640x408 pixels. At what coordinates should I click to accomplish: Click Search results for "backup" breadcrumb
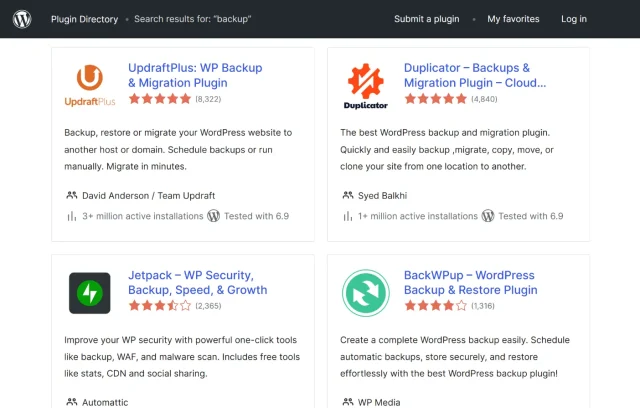click(x=193, y=19)
